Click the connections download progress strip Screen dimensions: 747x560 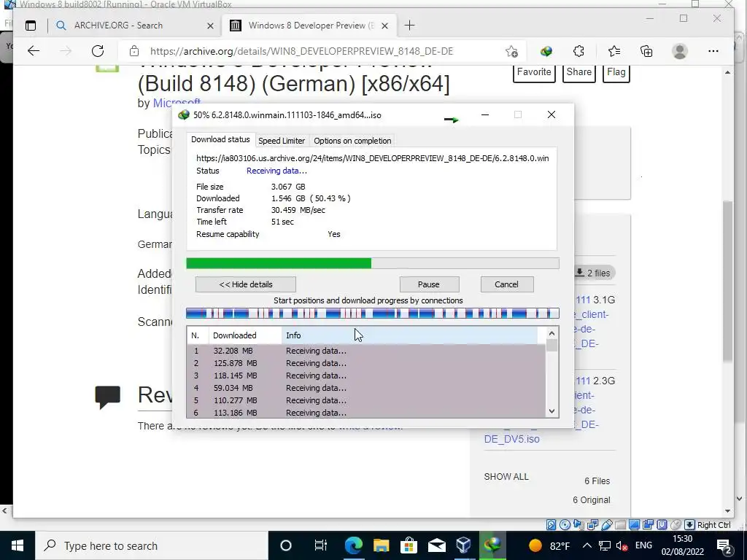[x=373, y=314]
